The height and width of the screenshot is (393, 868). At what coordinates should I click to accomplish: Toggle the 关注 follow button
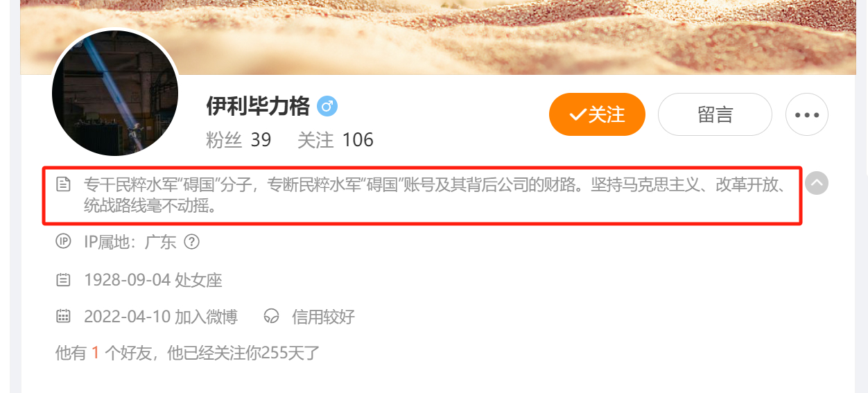pos(597,114)
